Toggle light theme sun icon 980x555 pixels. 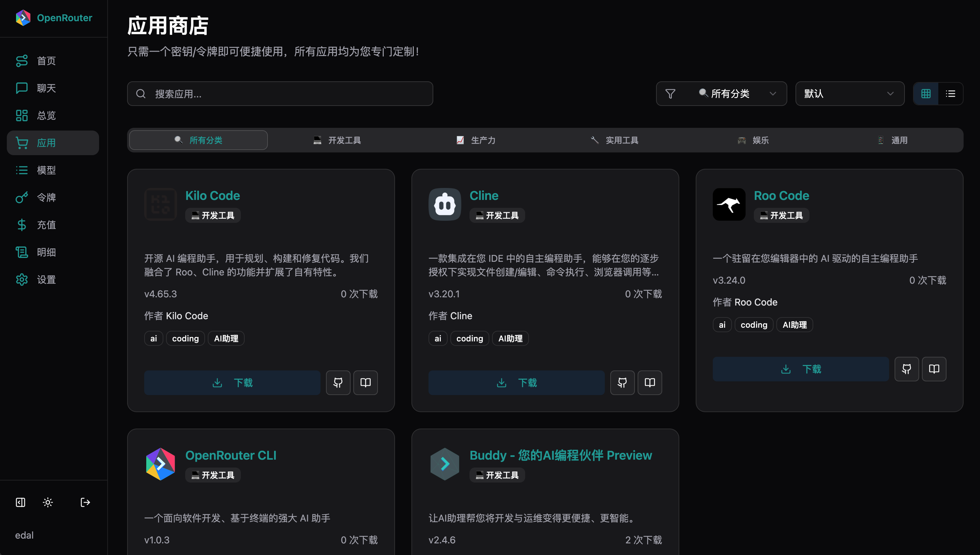(47, 502)
